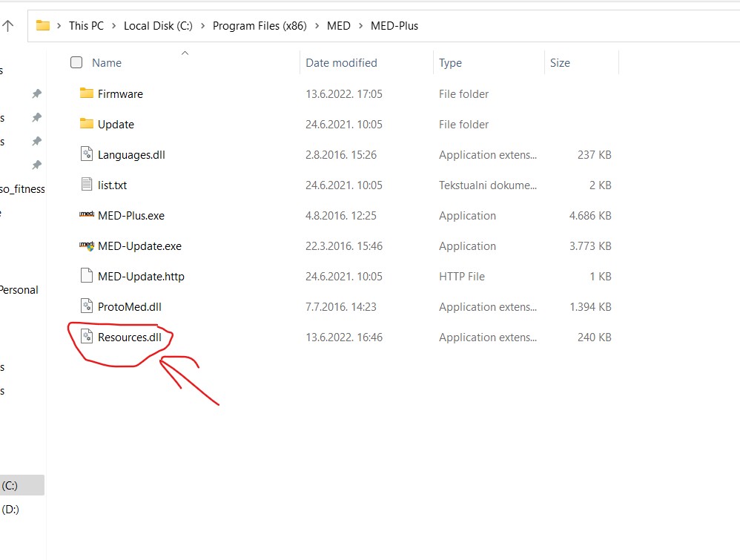Select the list.txt document icon
Viewport: 740px width, 560px height.
[x=87, y=185]
